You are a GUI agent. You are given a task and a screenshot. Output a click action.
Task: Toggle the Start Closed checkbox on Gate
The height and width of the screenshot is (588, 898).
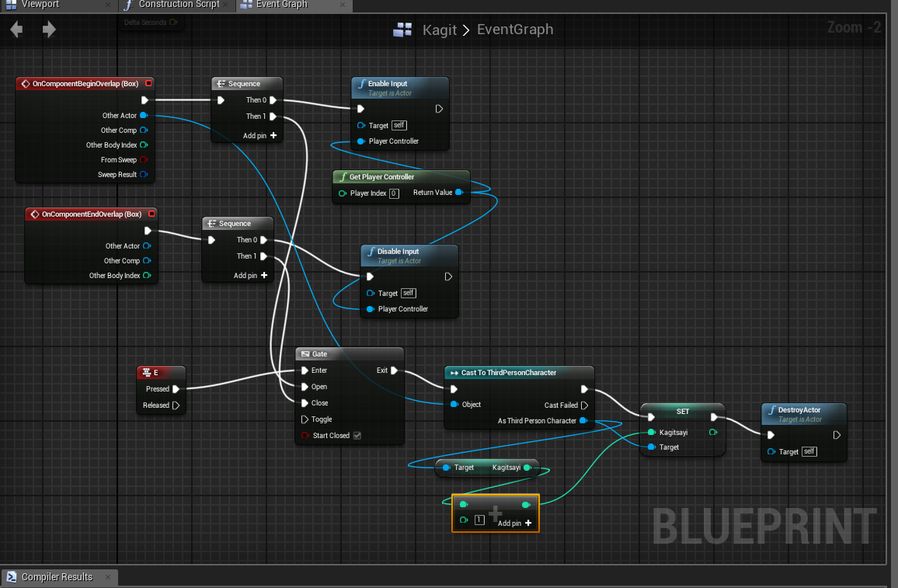point(357,436)
